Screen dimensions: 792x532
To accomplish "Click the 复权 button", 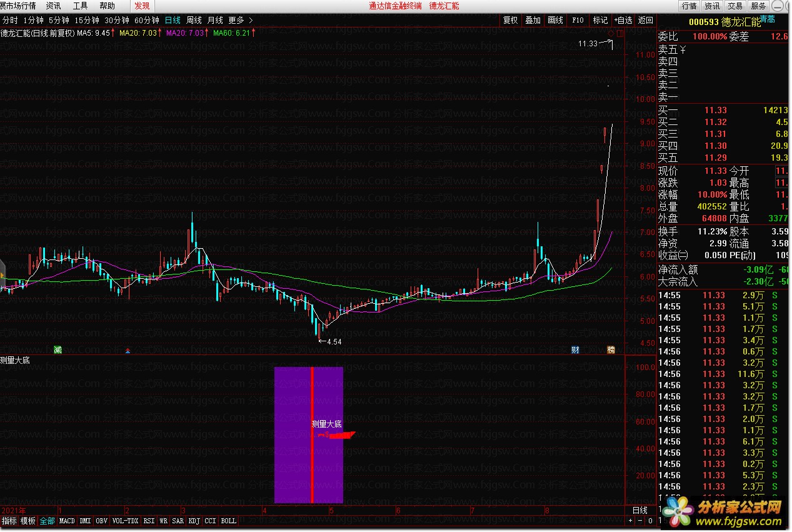I will [x=511, y=20].
